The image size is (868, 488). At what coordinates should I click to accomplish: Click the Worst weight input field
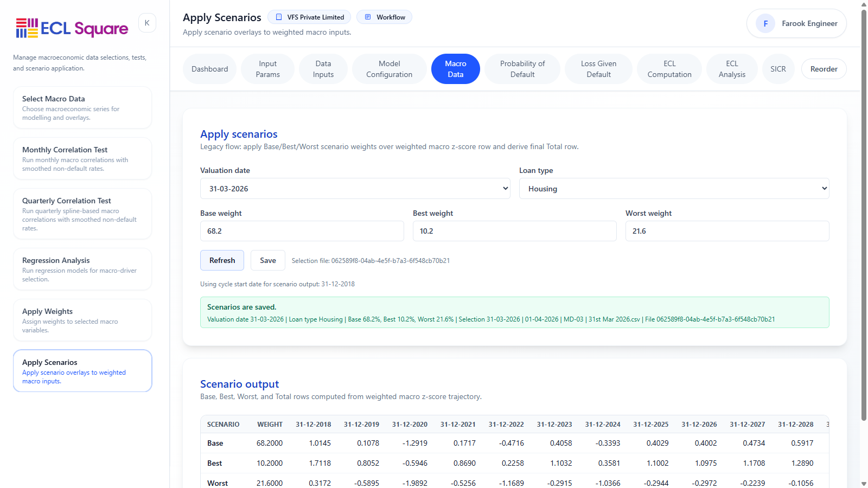coord(727,231)
